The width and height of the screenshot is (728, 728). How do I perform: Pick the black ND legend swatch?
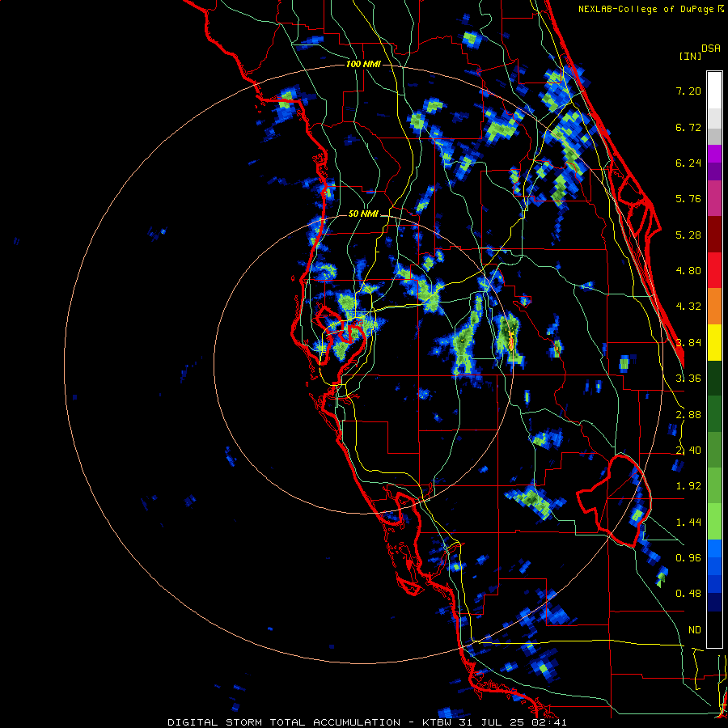click(x=714, y=629)
